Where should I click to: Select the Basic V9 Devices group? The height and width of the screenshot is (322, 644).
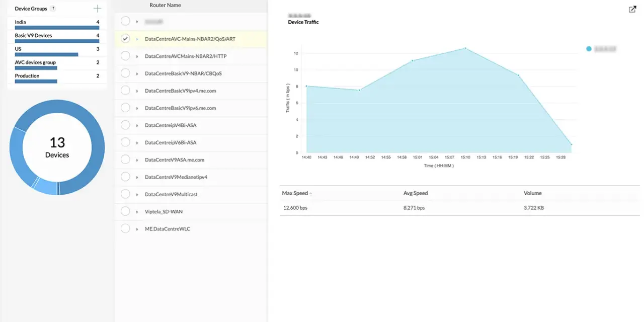[33, 36]
